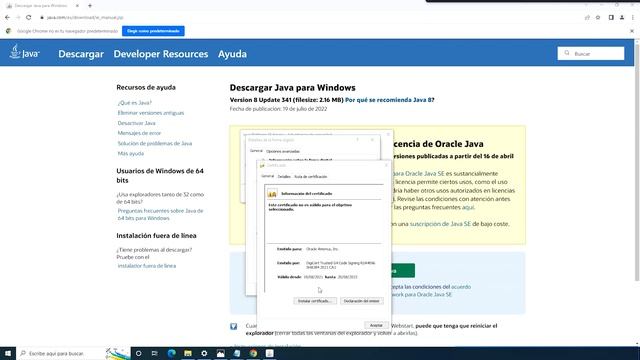
Task: Click the Declaración del emisor button
Action: click(x=361, y=301)
